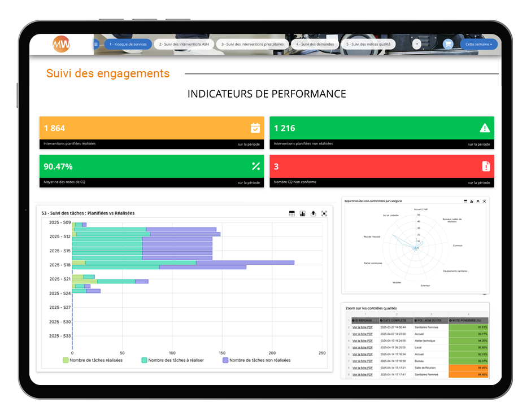
Task: Show table view for the Suivi des tâches chart
Action: point(292,213)
